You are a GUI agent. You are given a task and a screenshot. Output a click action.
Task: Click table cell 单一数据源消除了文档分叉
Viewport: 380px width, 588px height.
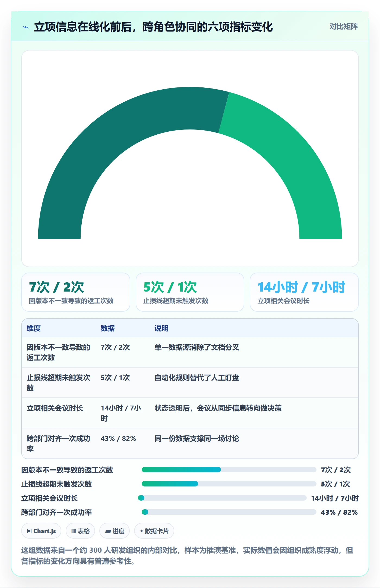pos(254,352)
